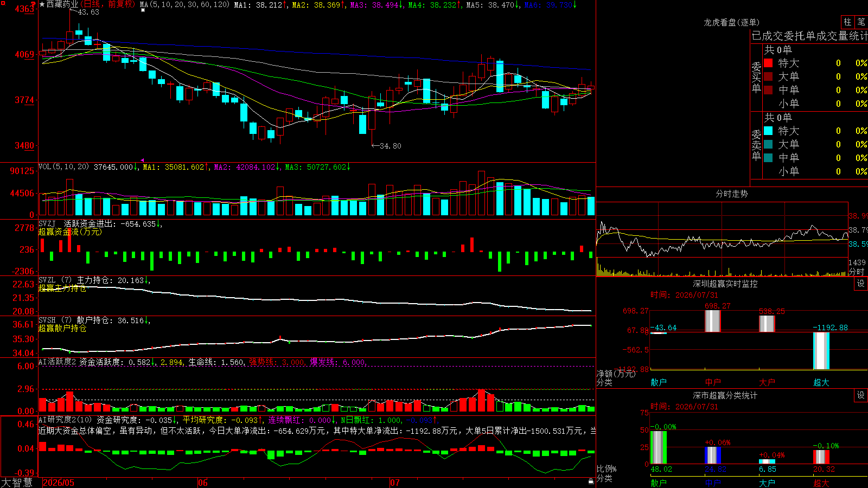The width and height of the screenshot is (868, 488).
Task: Select the 2026/05 marker on the timeline
Action: tap(59, 483)
